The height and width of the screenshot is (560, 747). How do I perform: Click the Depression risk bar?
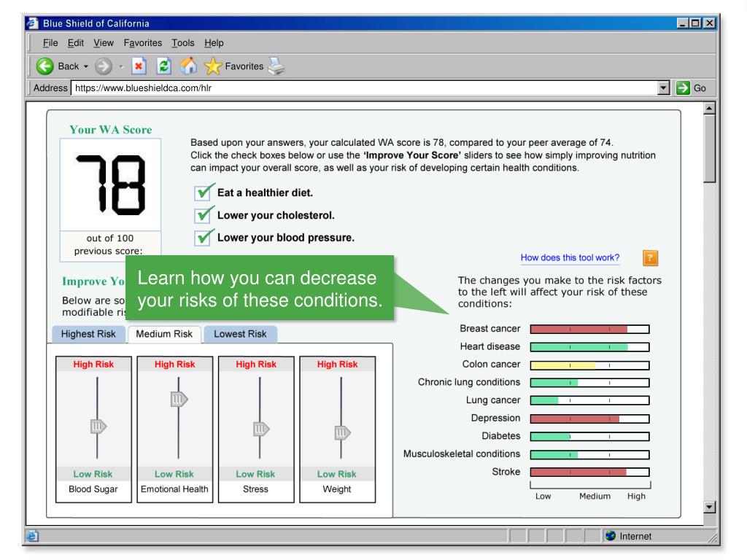[x=589, y=419]
